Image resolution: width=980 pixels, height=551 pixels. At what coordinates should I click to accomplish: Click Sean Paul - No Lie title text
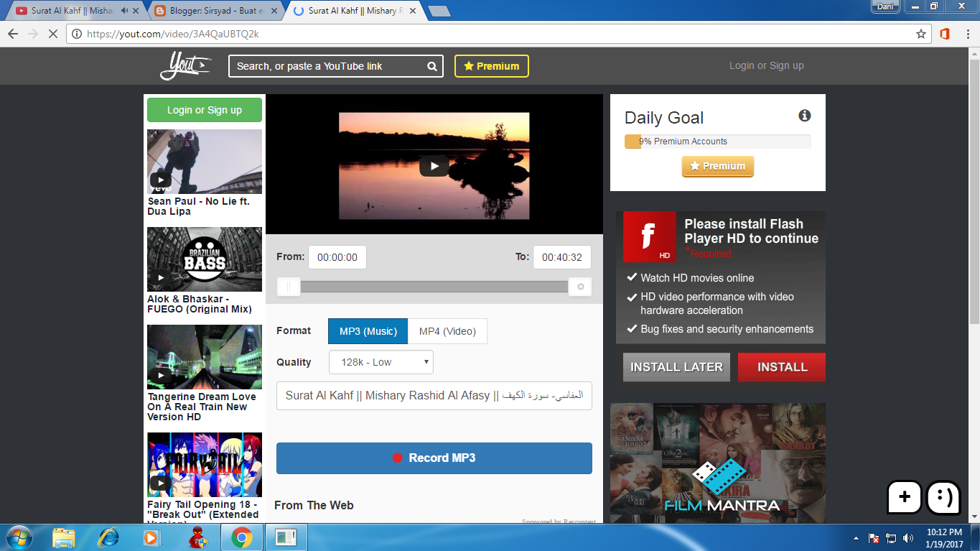coord(199,207)
